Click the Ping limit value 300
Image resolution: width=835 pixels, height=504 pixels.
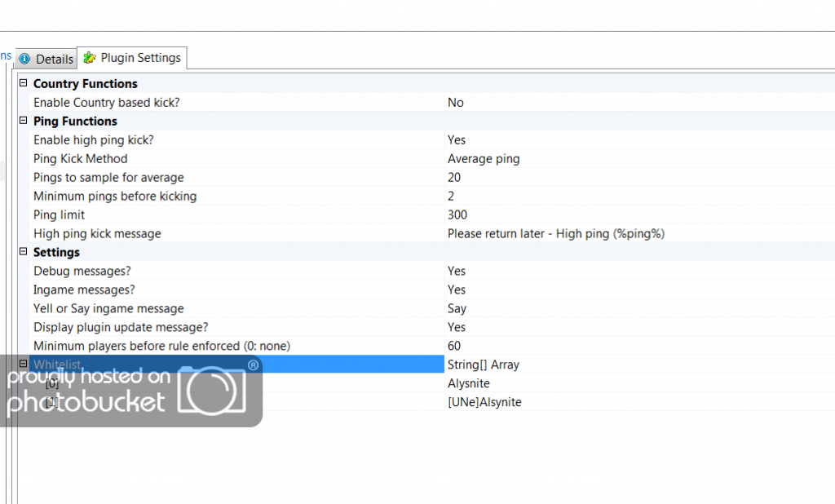click(x=457, y=214)
